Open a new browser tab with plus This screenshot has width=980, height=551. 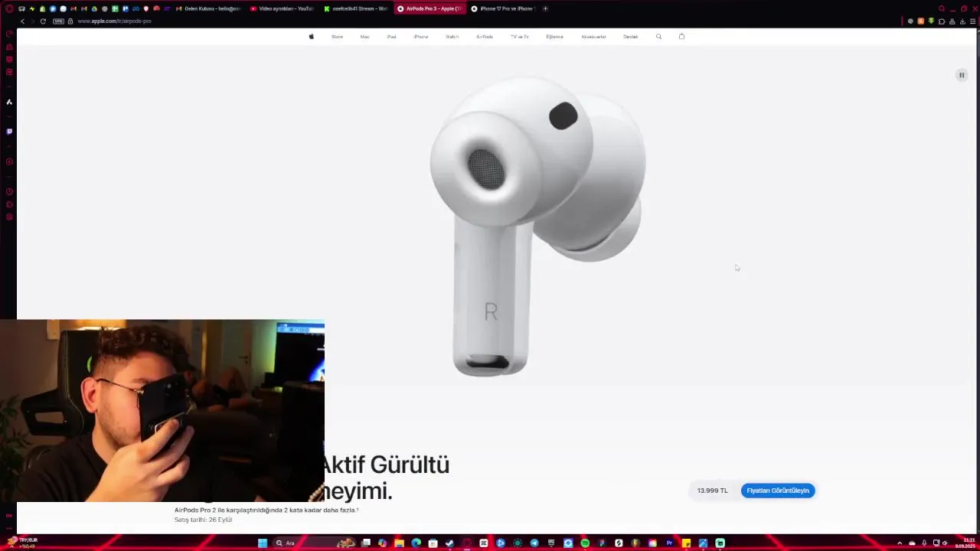coord(545,8)
